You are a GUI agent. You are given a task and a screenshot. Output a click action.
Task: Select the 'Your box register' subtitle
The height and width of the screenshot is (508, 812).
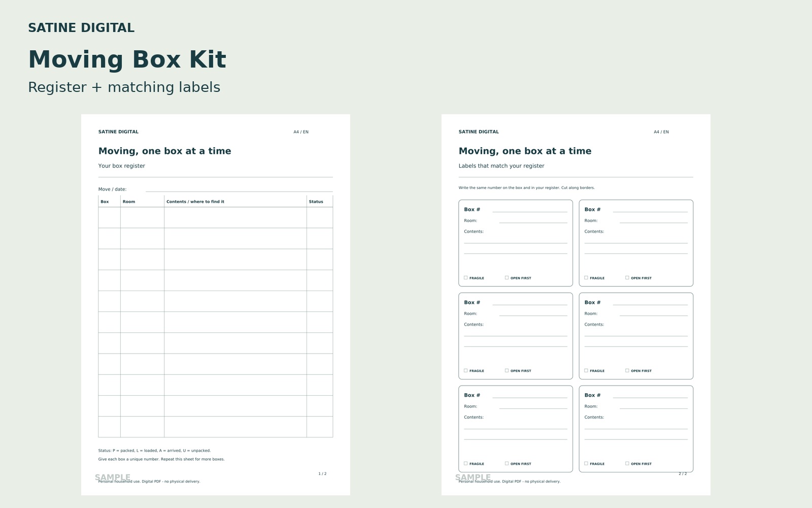pyautogui.click(x=122, y=166)
